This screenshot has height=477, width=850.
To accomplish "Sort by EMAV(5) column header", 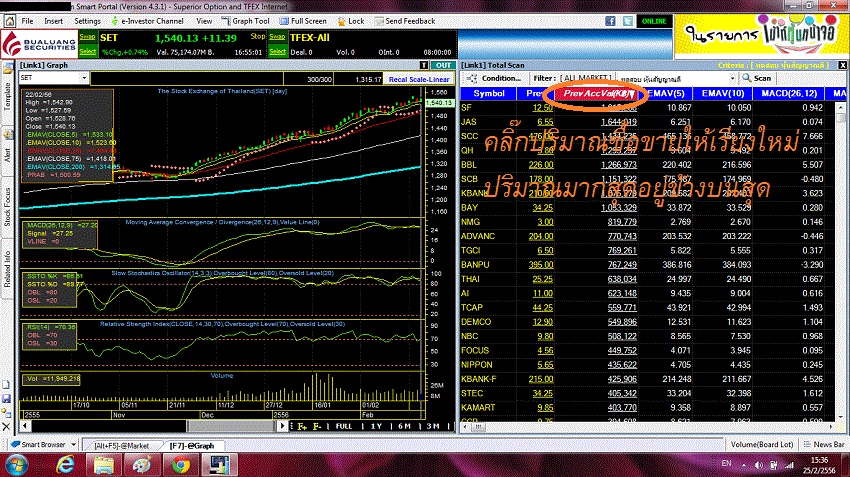I will click(666, 93).
